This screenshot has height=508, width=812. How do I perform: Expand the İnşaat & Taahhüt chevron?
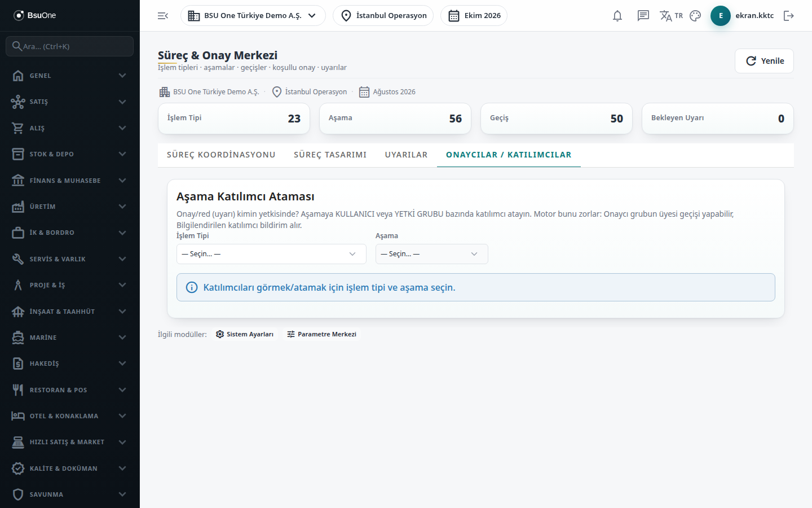pyautogui.click(x=122, y=312)
